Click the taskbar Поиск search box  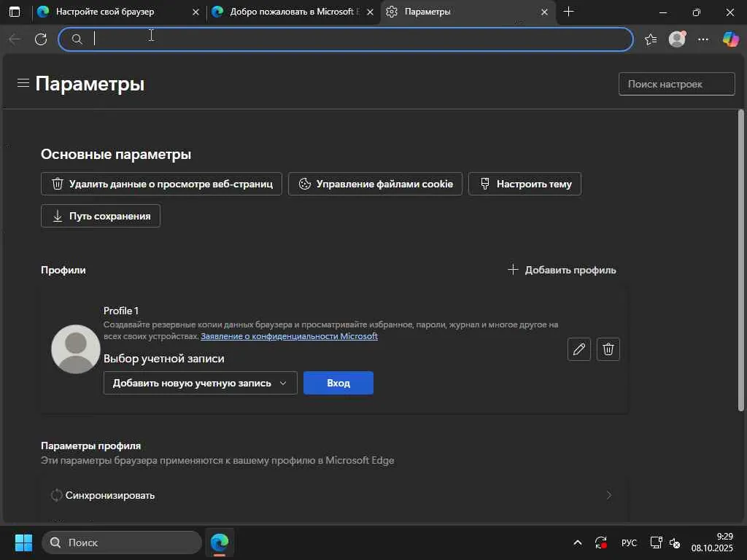pyautogui.click(x=122, y=542)
